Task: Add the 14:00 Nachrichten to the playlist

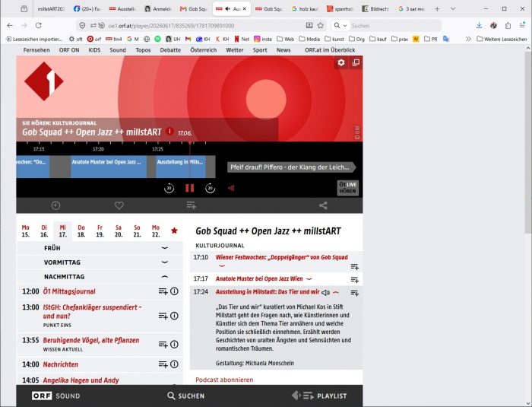Action: (163, 364)
